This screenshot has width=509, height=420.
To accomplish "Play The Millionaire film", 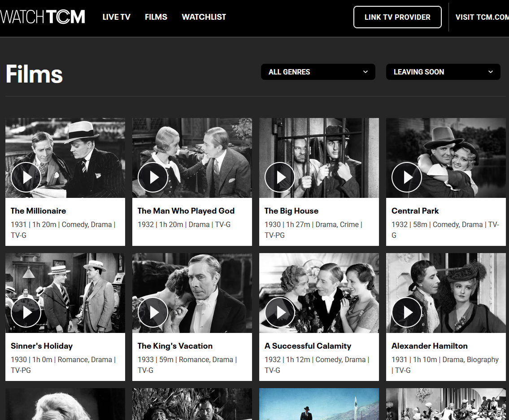I will point(26,177).
